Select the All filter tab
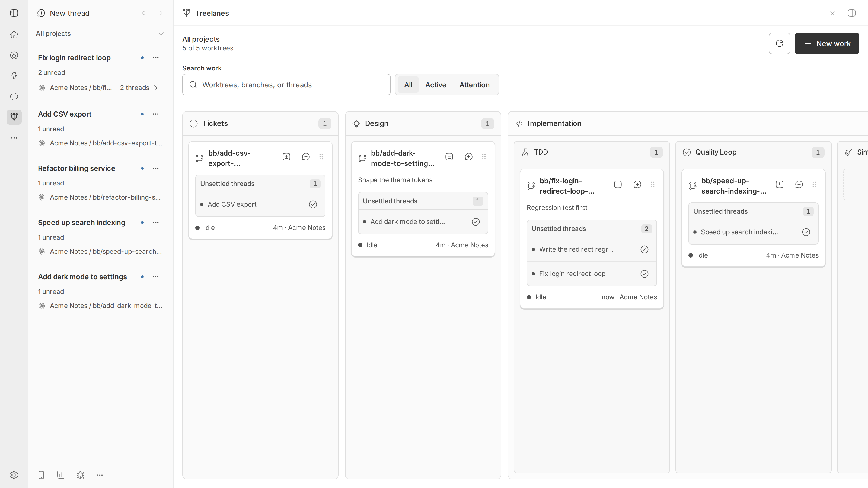Viewport: 868px width, 488px height. 408,85
